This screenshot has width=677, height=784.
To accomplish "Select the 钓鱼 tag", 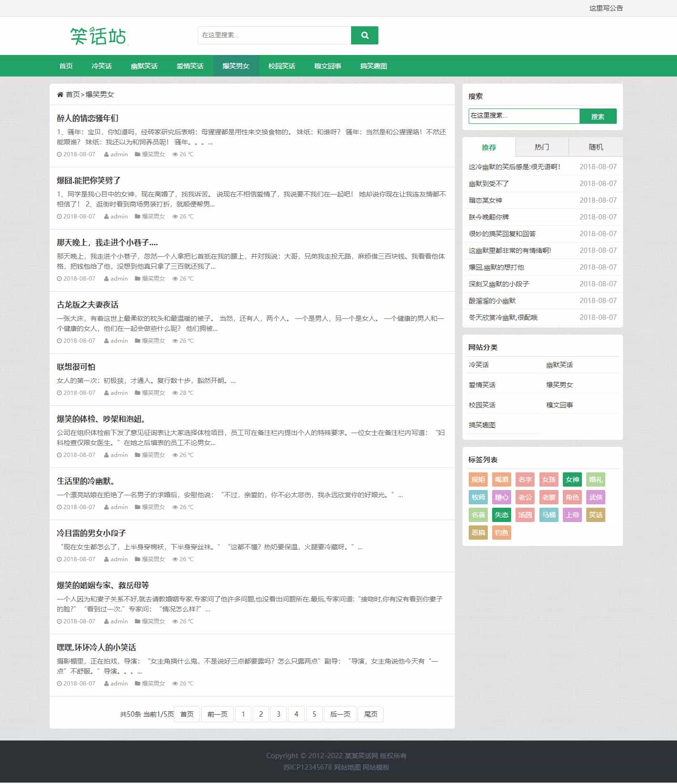I will [502, 533].
